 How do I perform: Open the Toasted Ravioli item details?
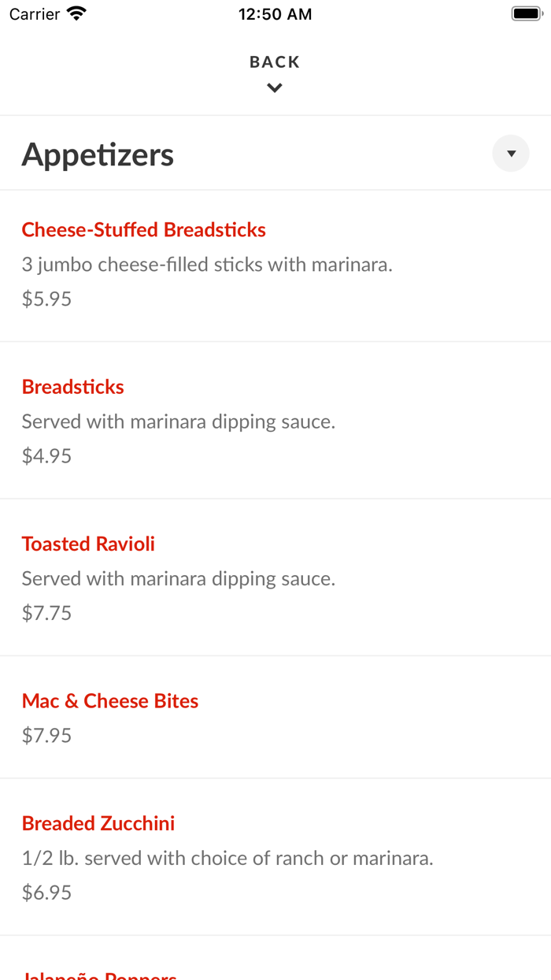(x=88, y=544)
